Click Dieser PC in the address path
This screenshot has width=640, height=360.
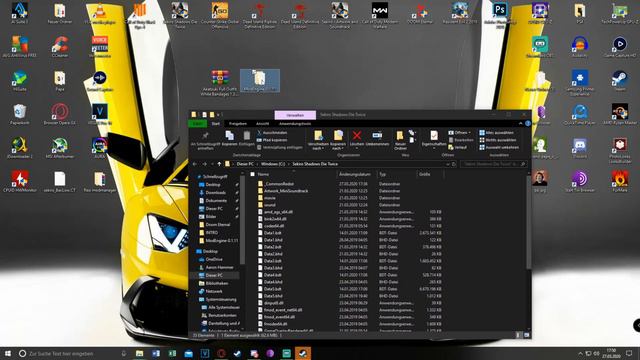coord(245,164)
